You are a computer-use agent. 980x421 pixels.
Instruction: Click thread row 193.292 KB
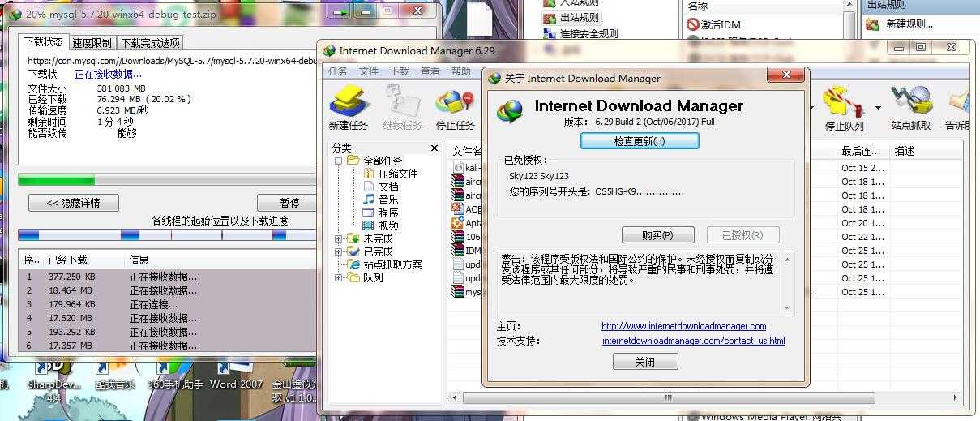point(168,332)
